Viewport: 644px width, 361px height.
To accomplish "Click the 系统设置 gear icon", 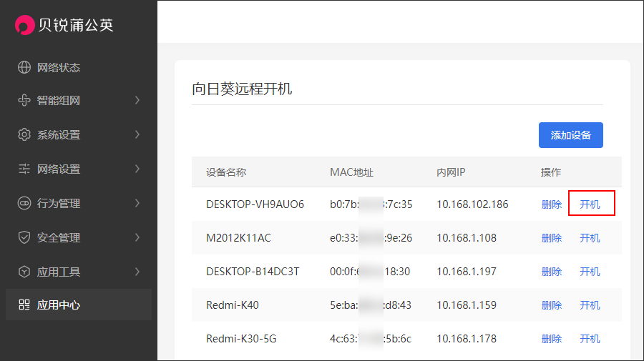I will coord(24,134).
